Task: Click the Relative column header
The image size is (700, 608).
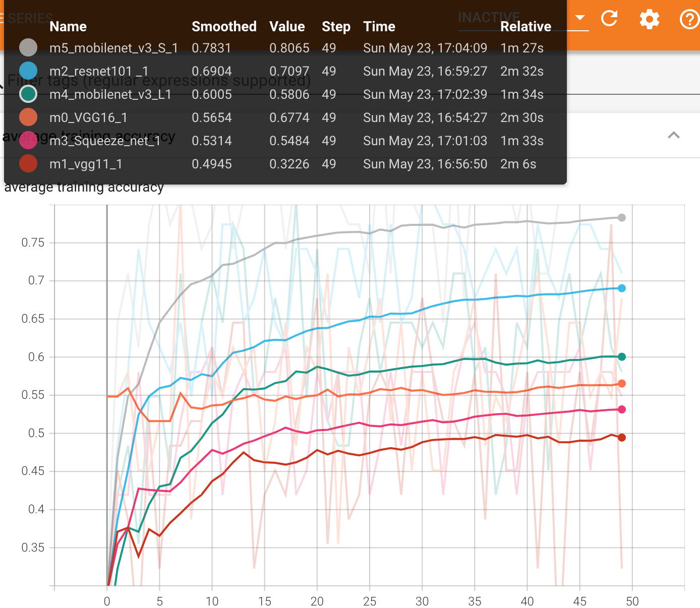Action: (x=526, y=26)
